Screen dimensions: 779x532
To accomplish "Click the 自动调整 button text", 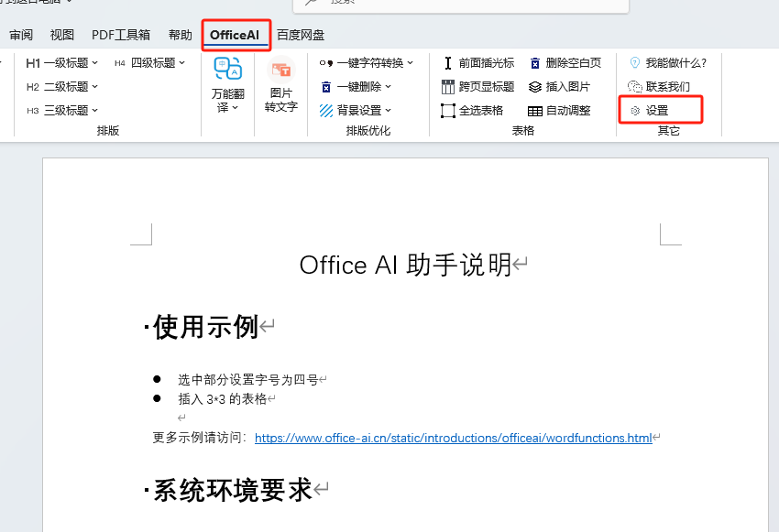I will [x=568, y=111].
